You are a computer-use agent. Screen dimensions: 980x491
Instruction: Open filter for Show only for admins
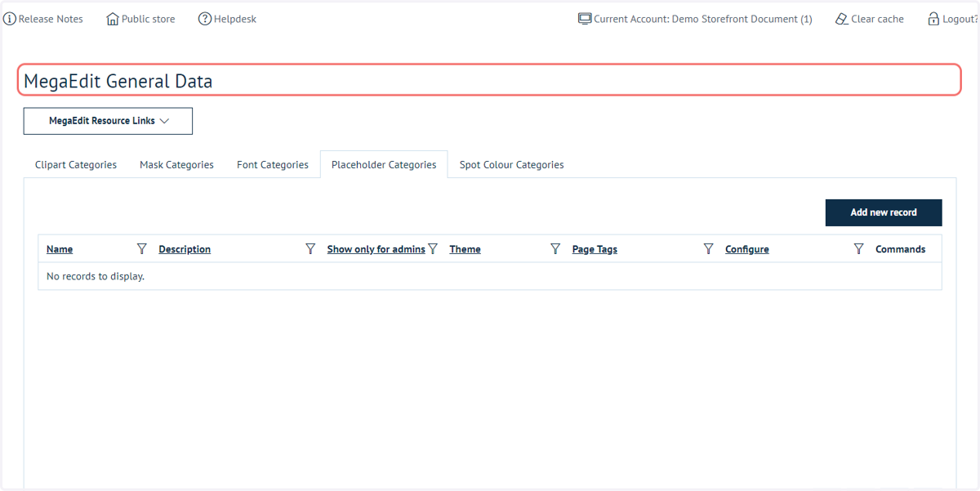433,249
